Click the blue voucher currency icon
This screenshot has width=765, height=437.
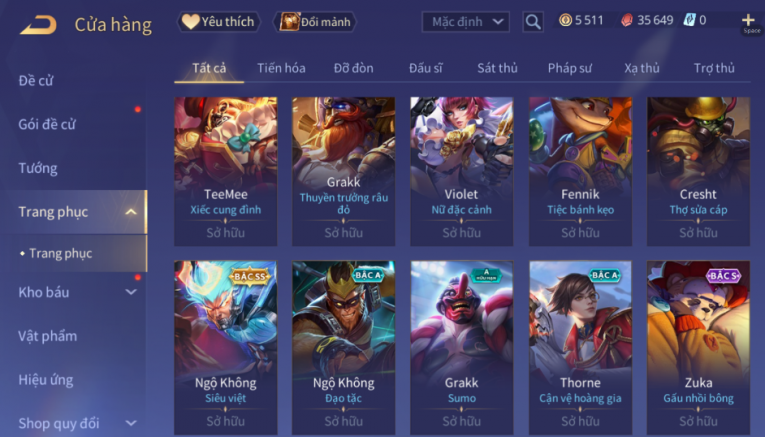click(x=689, y=20)
